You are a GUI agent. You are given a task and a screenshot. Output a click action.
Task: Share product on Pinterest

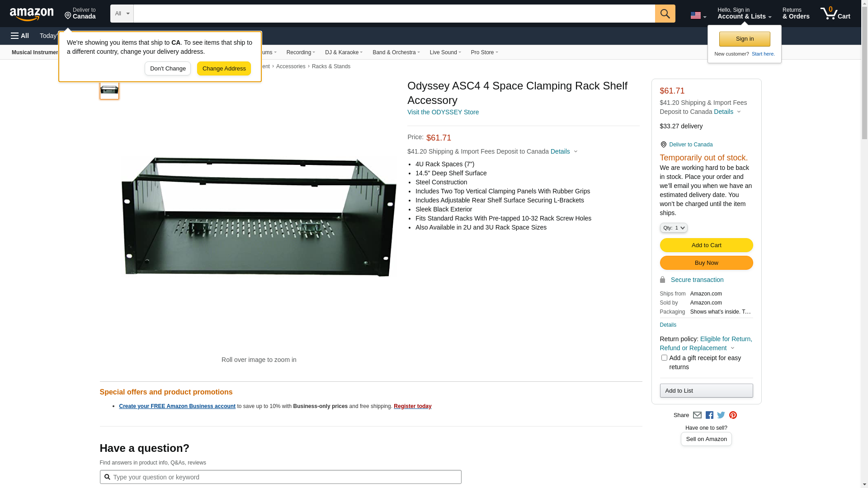pyautogui.click(x=733, y=415)
